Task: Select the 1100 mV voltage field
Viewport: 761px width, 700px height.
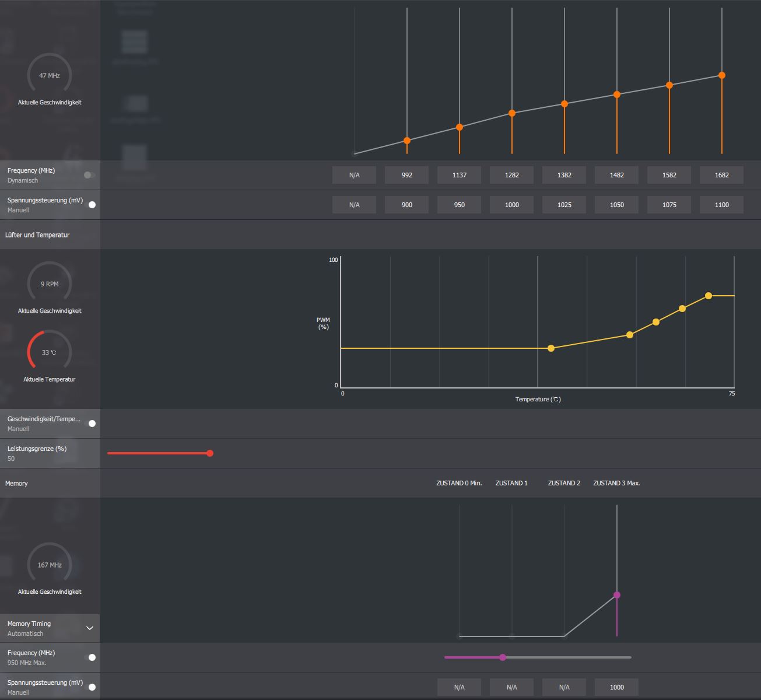Action: pyautogui.click(x=722, y=205)
